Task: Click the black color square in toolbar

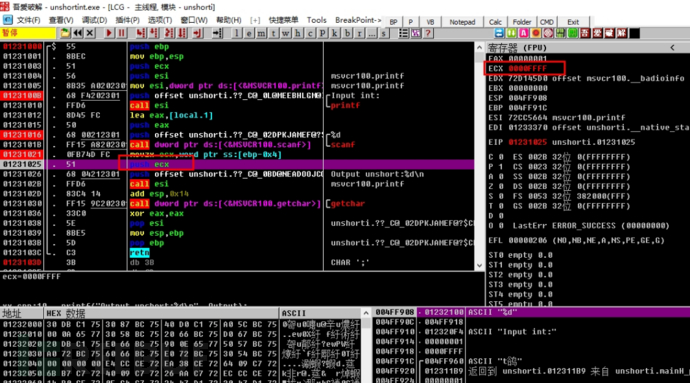Action: (x=635, y=33)
